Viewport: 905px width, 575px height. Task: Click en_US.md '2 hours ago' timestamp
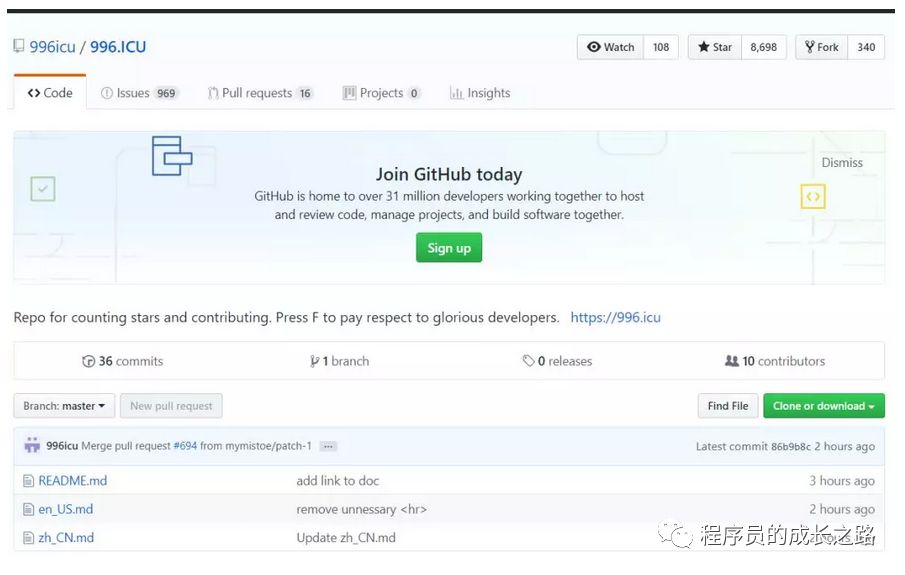(842, 509)
